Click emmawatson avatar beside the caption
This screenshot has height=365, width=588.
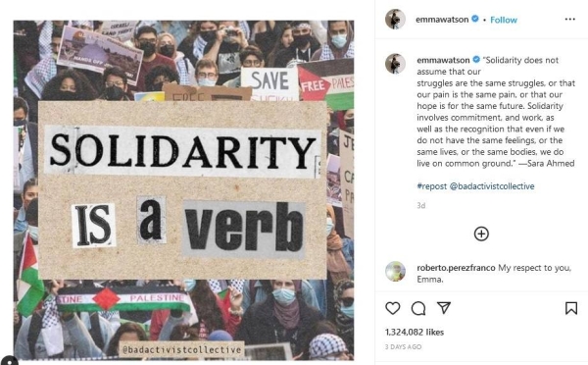[395, 64]
